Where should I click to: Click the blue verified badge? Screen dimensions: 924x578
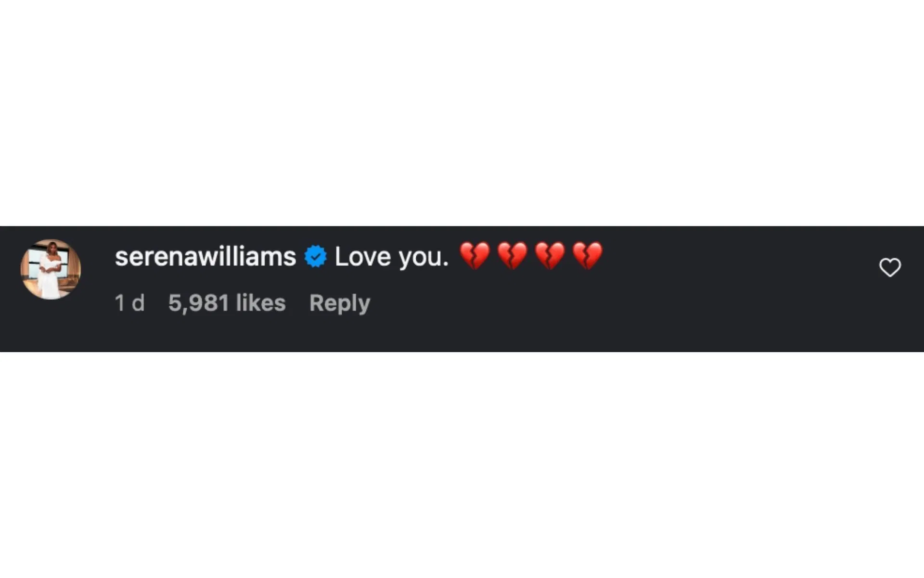click(315, 256)
